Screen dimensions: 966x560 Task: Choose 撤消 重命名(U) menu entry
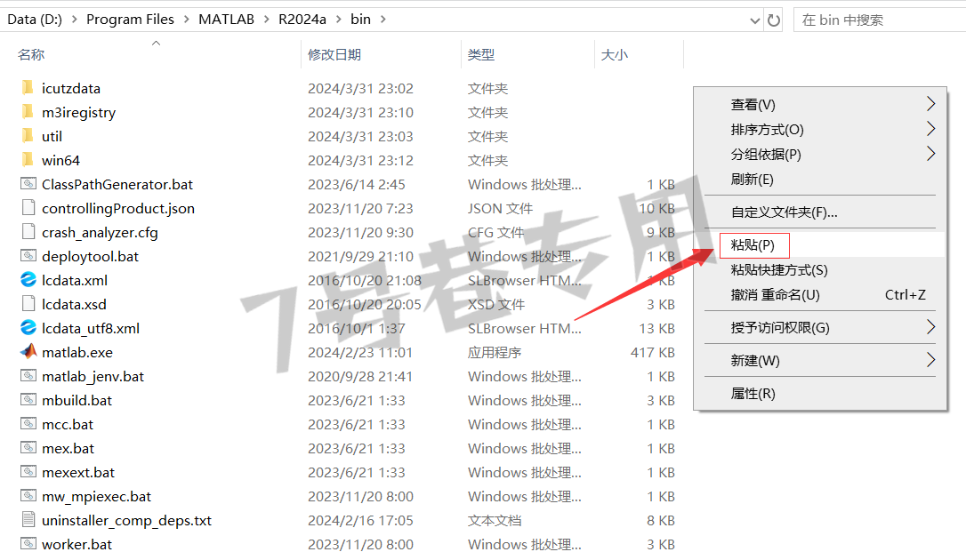click(x=821, y=295)
